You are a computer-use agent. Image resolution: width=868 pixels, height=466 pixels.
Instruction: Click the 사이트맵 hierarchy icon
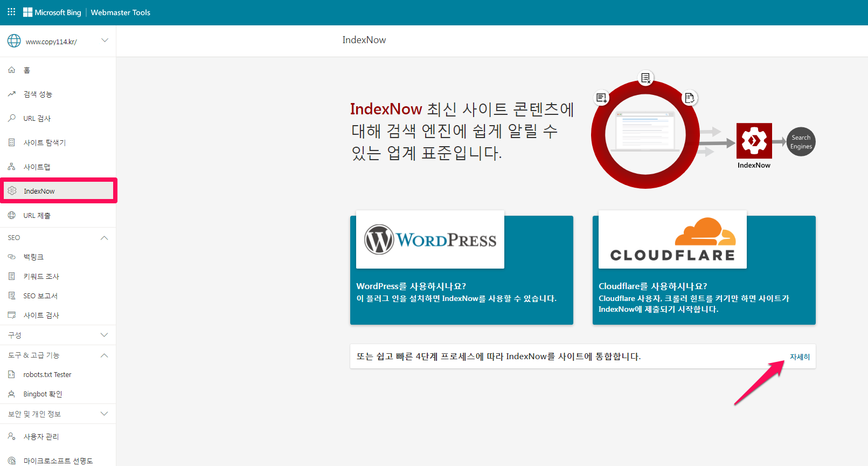pyautogui.click(x=12, y=167)
